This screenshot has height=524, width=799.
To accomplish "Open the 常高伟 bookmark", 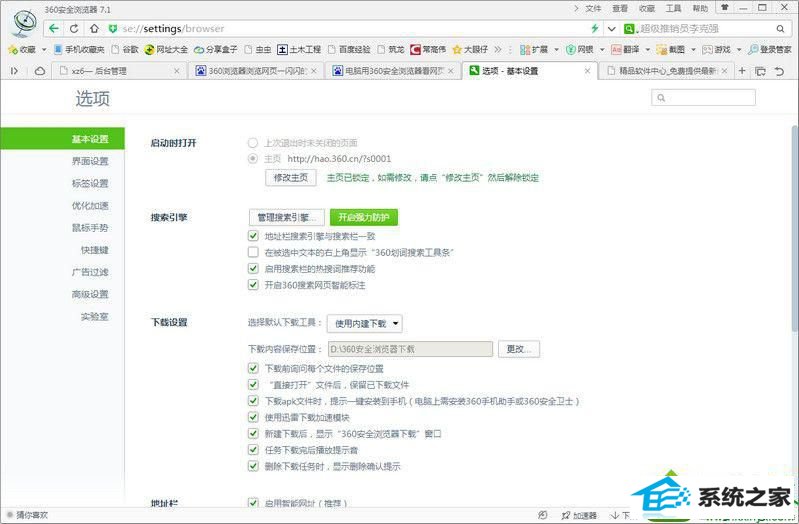I will coord(428,49).
